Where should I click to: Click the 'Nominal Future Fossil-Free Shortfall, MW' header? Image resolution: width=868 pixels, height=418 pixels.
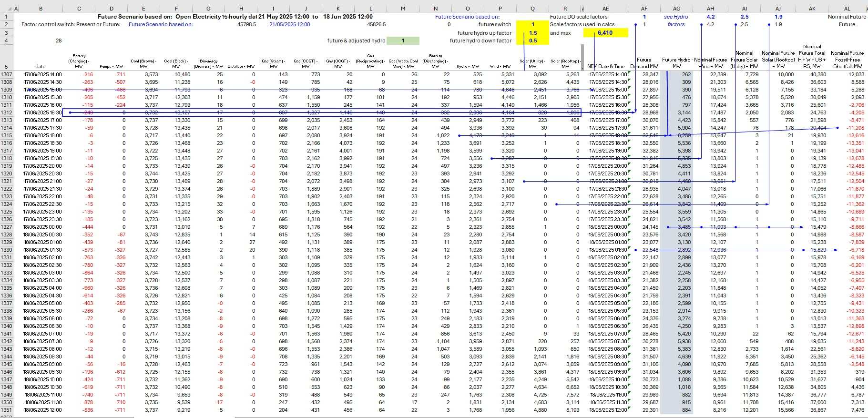click(x=847, y=60)
